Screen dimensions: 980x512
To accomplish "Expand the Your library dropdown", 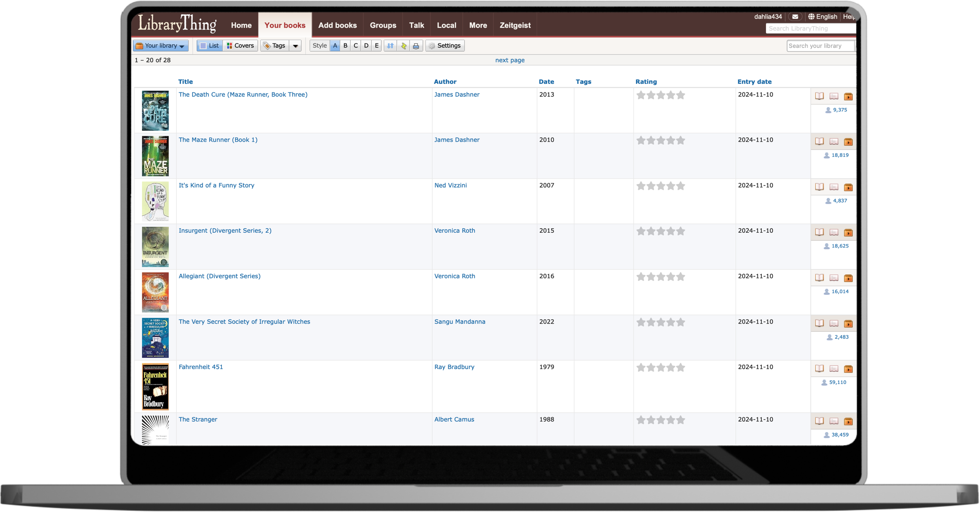I will pyautogui.click(x=161, y=46).
